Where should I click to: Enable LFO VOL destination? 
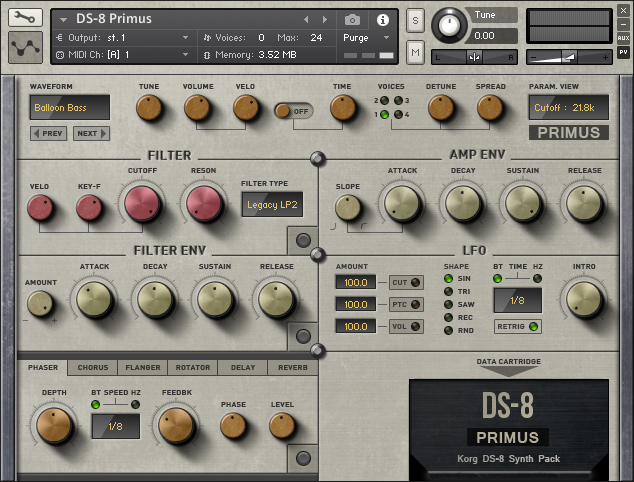(406, 326)
